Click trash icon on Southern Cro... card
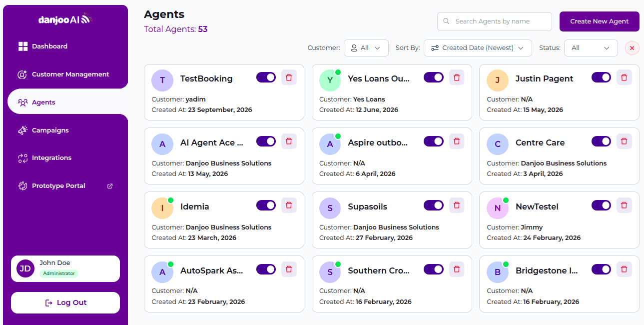Screen dimensions: 644x325 (x=456, y=269)
